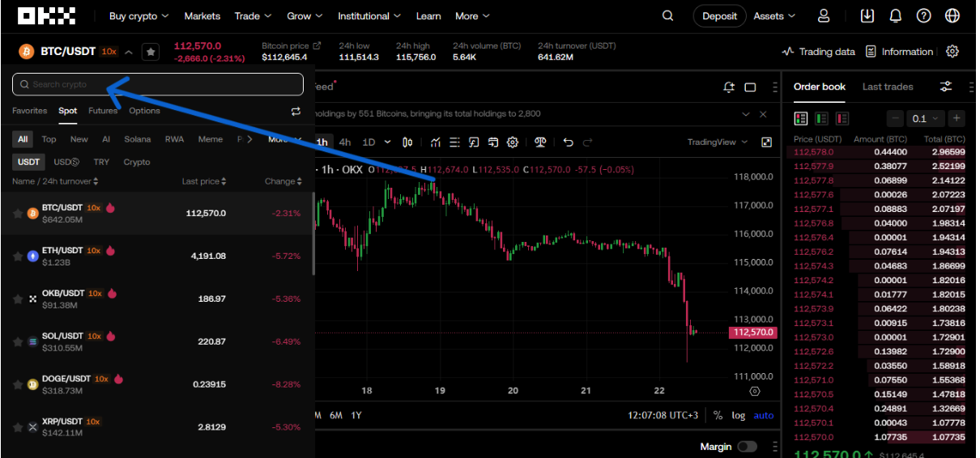Open chart settings gear icon
The height and width of the screenshot is (458, 980).
(x=512, y=142)
